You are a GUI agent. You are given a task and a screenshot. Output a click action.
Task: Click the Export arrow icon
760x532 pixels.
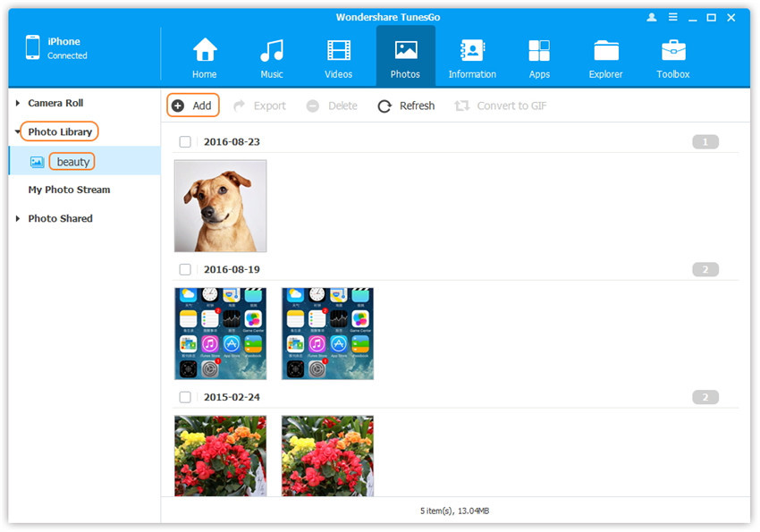pos(239,106)
